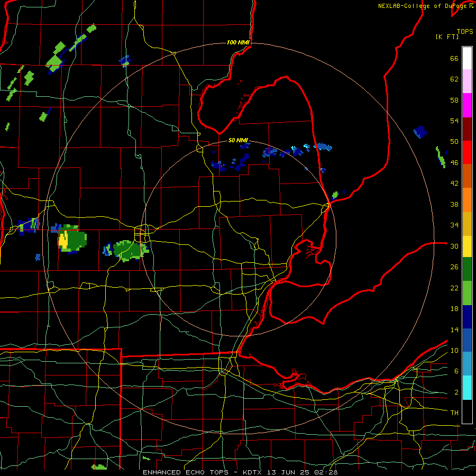Click the 46 value on the legend
This screenshot has width=476, height=476.
[x=454, y=163]
